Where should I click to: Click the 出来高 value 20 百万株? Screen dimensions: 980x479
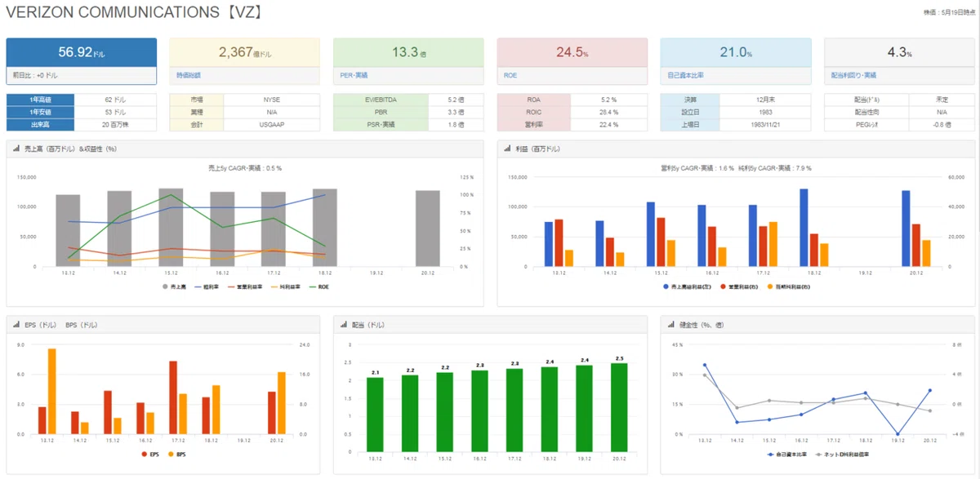coord(115,125)
